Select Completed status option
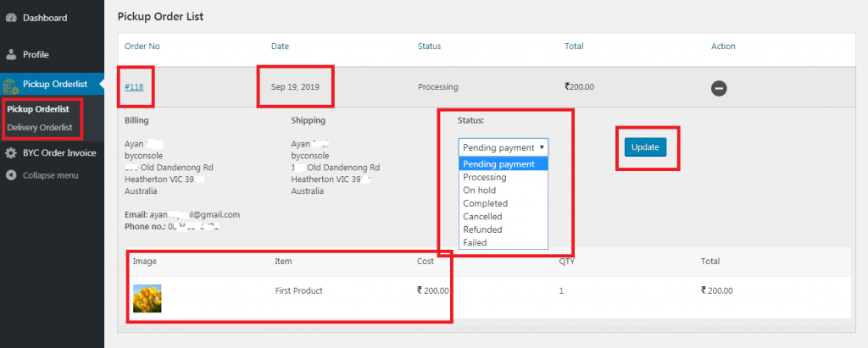This screenshot has width=868, height=348. point(486,204)
